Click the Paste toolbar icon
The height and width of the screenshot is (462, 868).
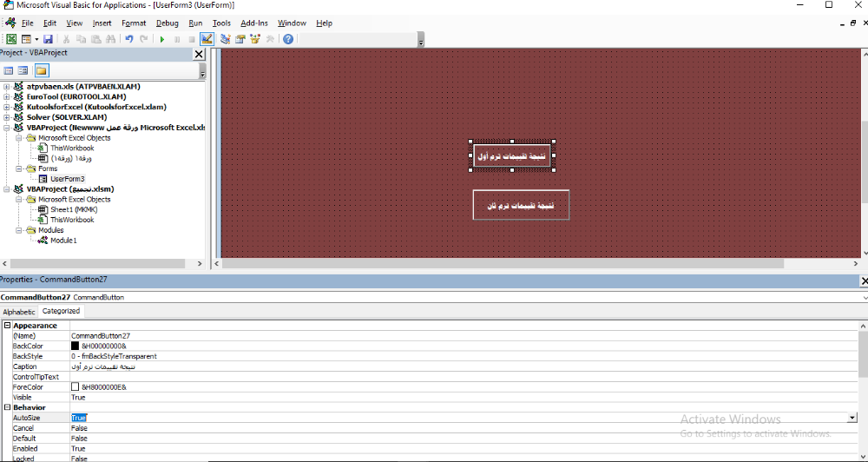[95, 39]
